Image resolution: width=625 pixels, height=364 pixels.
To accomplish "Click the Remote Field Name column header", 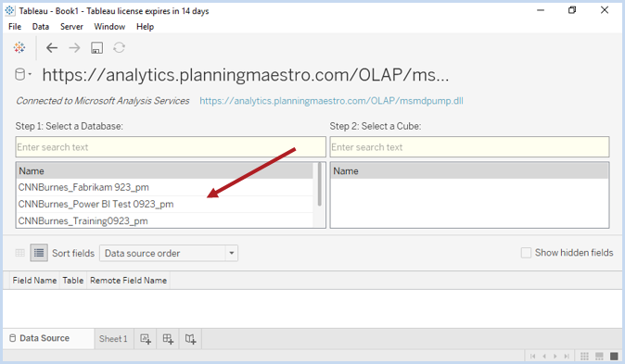I will (128, 281).
